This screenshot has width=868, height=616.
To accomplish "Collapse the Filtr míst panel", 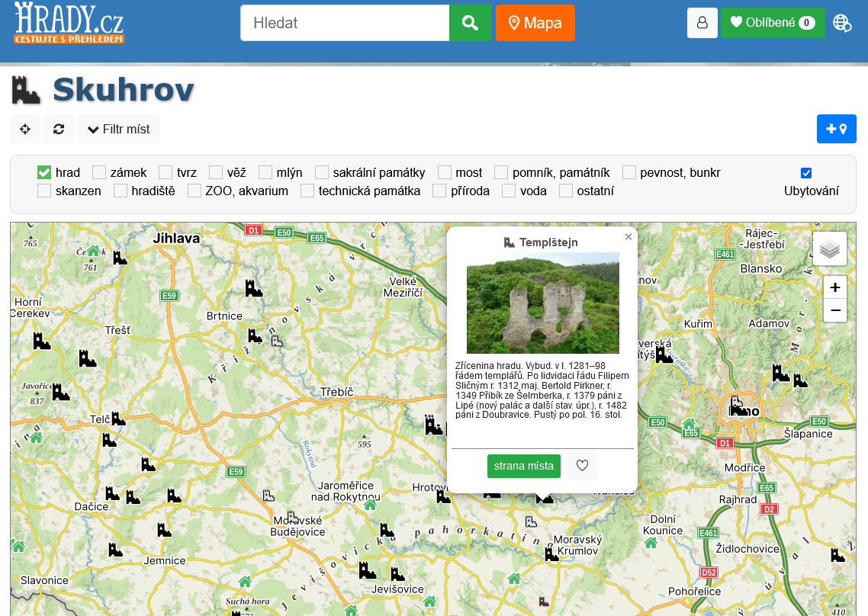I will coord(118,129).
